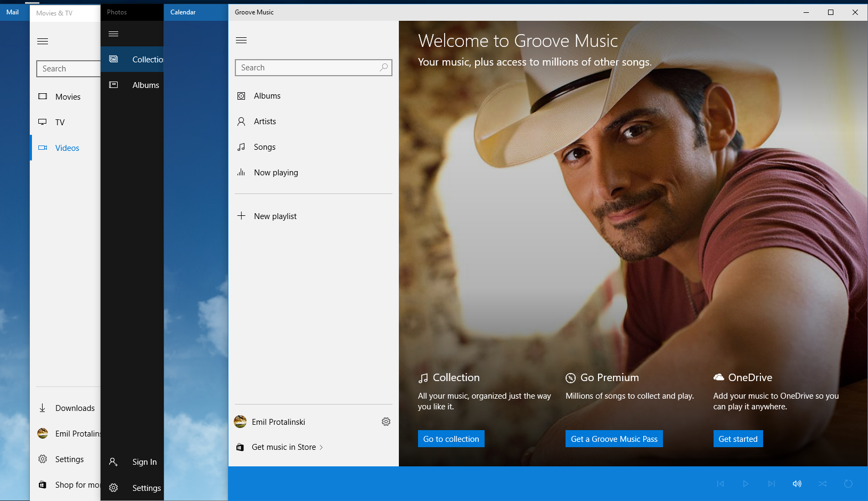
Task: Click the Go to collection button
Action: click(x=451, y=439)
